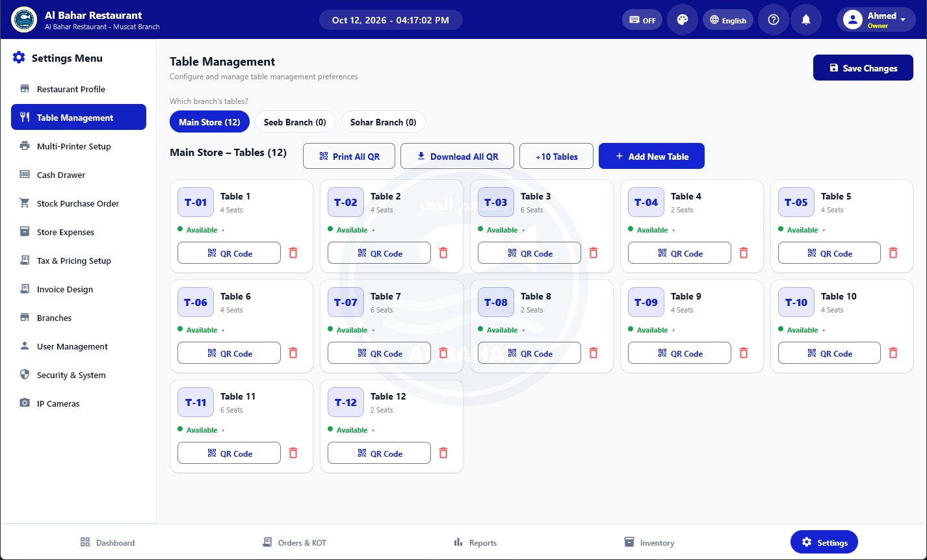Screen dimensions: 927x560
Task: Select the Main Store (12) branch tab
Action: 209,122
